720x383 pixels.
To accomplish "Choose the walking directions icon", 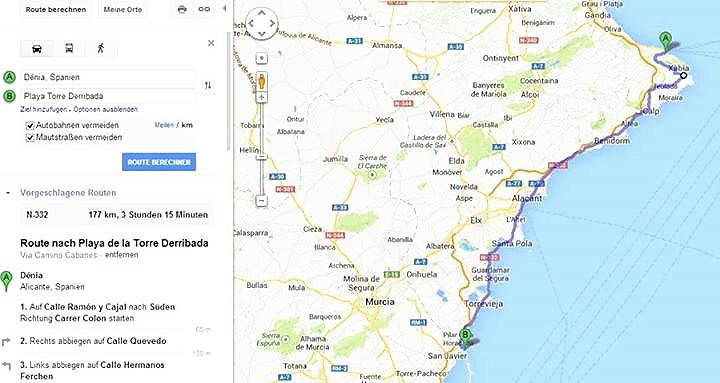I will point(101,48).
